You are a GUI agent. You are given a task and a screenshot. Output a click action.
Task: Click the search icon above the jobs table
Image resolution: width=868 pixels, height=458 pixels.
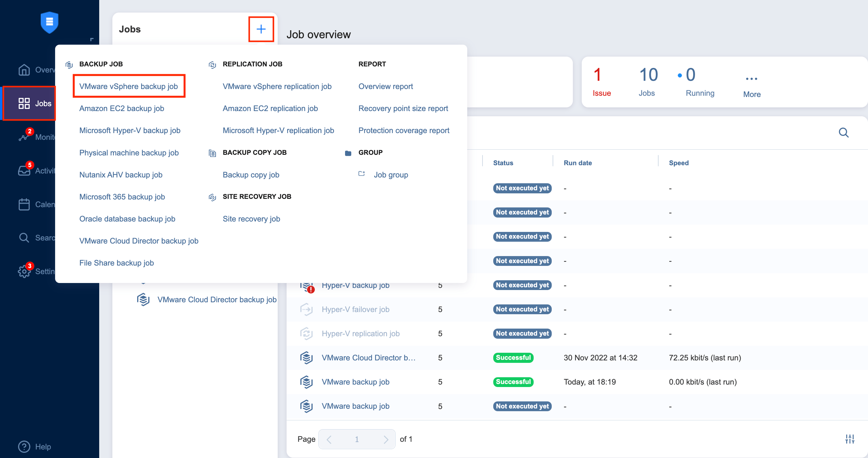(844, 133)
